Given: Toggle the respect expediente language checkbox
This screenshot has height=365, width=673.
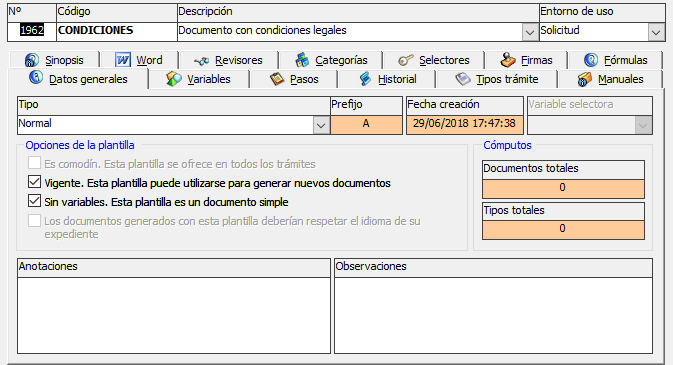Looking at the screenshot, I should [34, 220].
